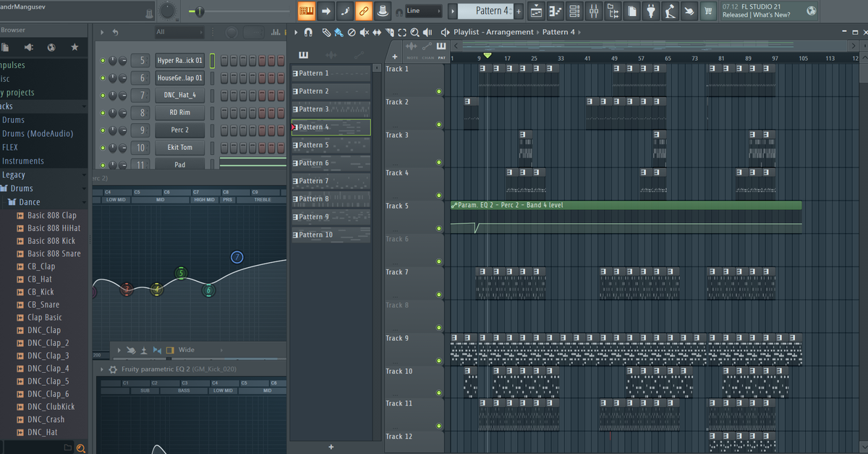
Task: Open playlist menu arrow at toolbar start
Action: click(x=296, y=32)
